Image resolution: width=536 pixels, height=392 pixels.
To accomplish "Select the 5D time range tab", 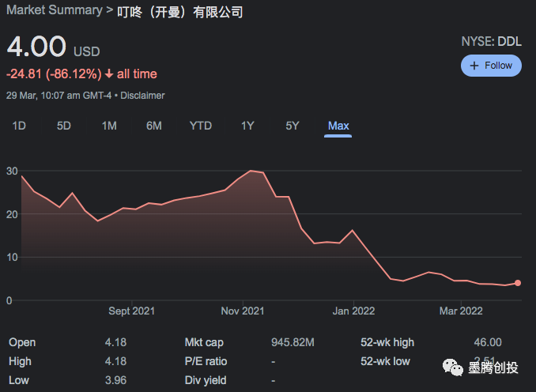I will (64, 126).
